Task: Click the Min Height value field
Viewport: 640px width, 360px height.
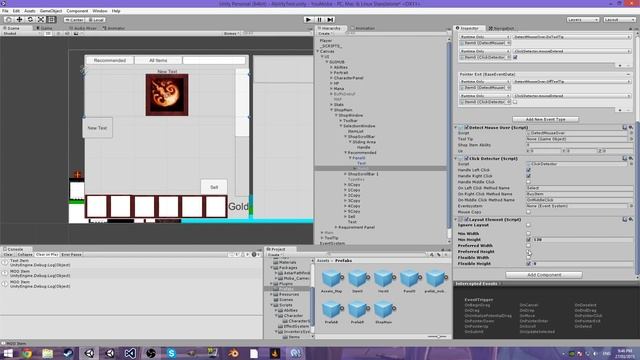Action: [582, 240]
